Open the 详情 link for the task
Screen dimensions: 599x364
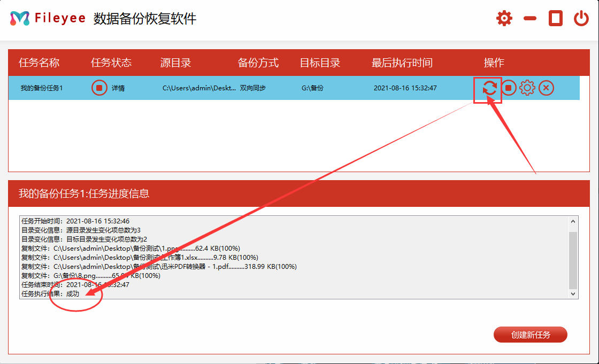118,88
